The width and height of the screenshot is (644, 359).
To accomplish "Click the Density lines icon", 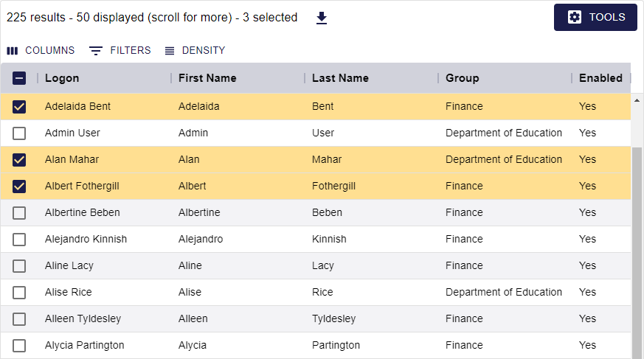I will (169, 50).
